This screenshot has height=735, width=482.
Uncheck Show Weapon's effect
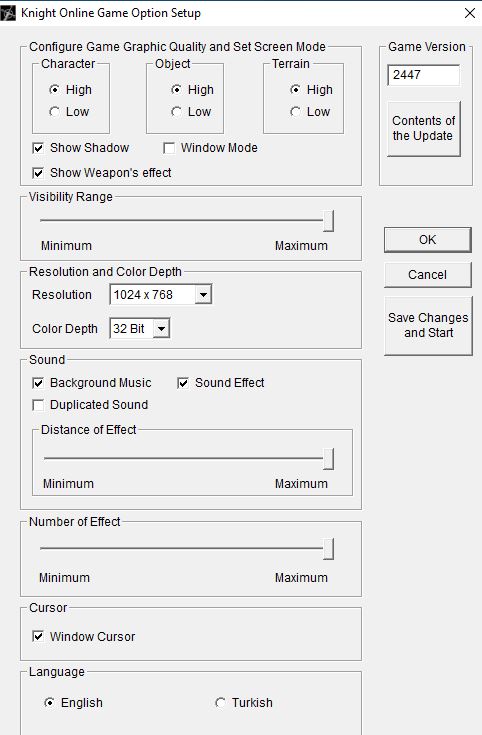pos(38,173)
